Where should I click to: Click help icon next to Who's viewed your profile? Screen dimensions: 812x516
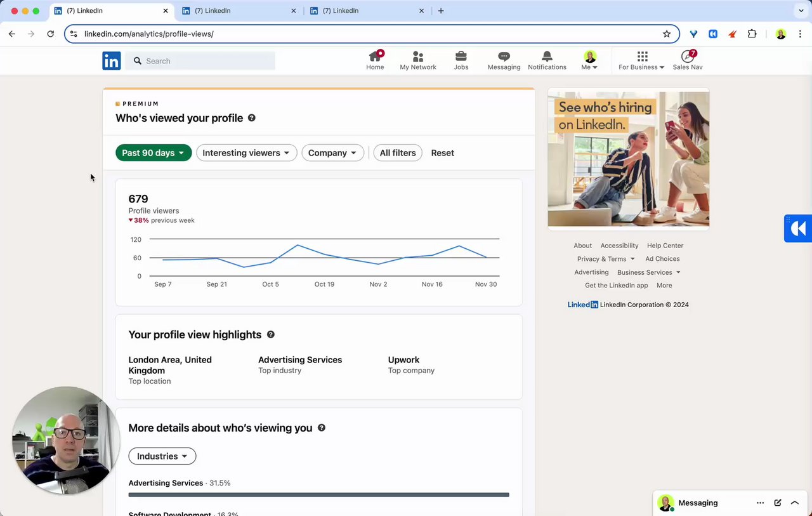click(252, 118)
